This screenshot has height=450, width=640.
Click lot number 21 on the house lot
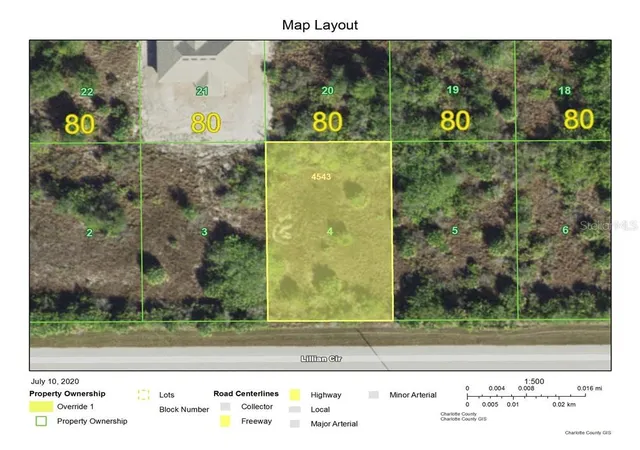[x=202, y=91]
